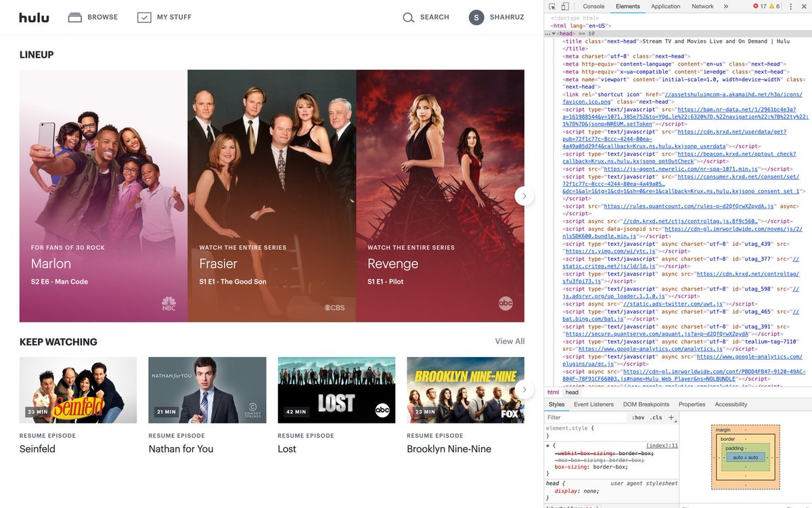Toggle the device toolbar icon

(x=565, y=6)
